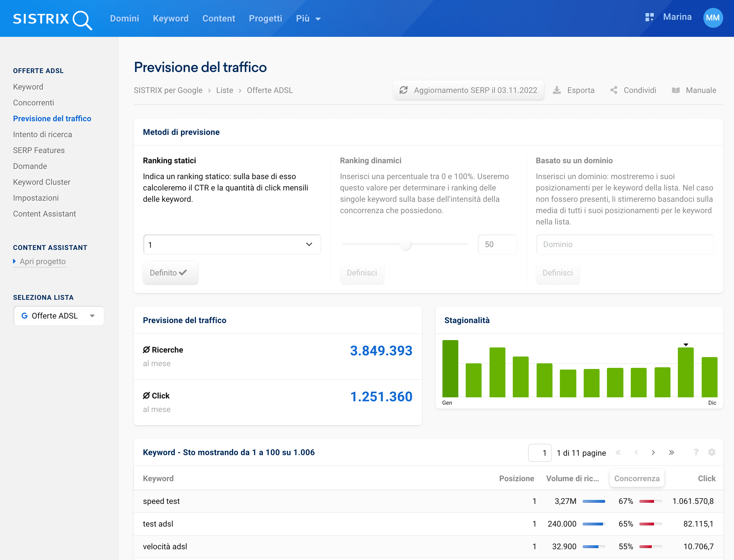Sort by the Volume di ric... column
The height and width of the screenshot is (560, 734).
573,478
